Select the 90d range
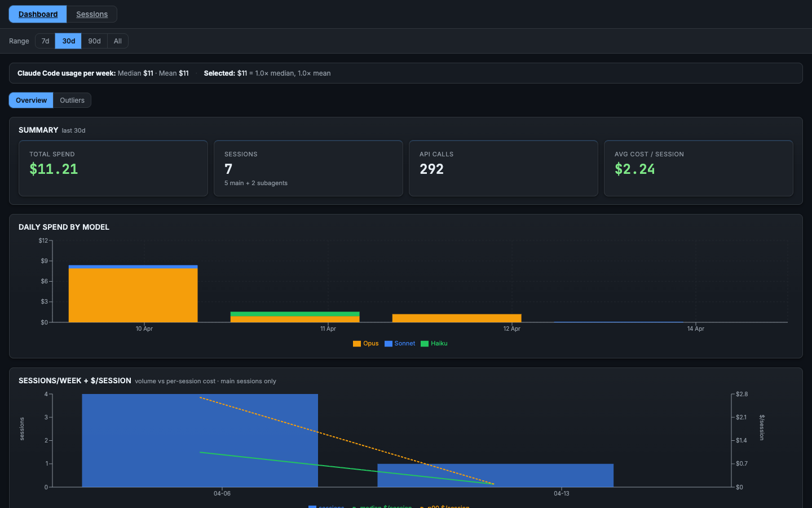Screen dimensions: 812x508 click(94, 41)
